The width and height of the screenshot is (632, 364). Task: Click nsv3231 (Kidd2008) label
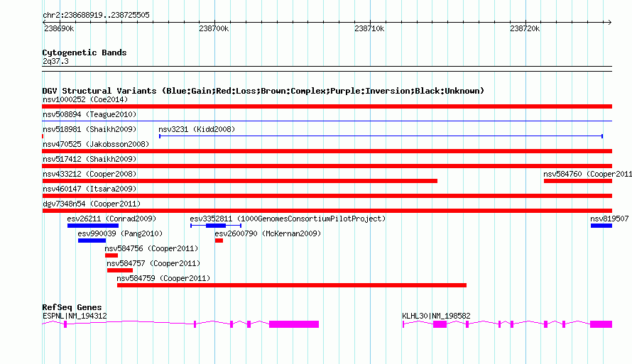point(197,129)
